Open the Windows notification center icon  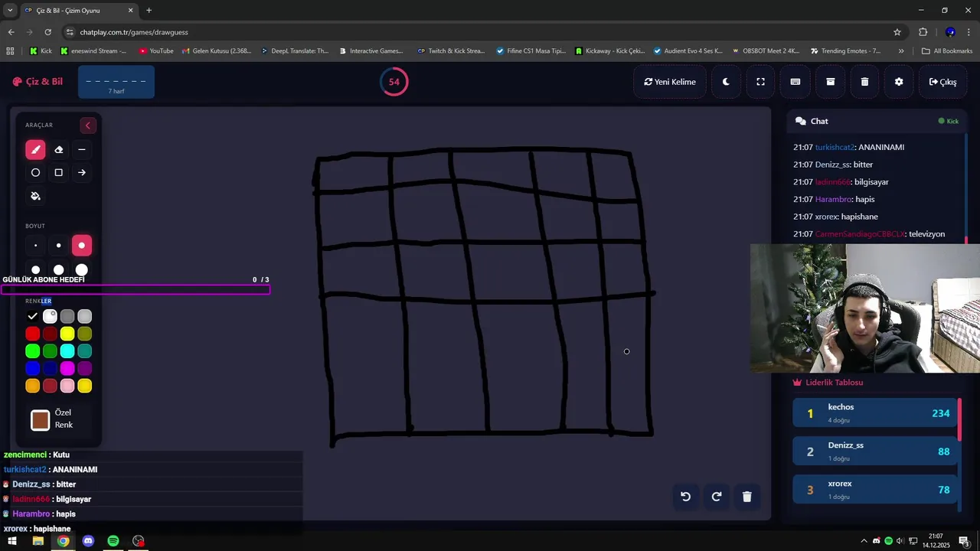click(964, 541)
